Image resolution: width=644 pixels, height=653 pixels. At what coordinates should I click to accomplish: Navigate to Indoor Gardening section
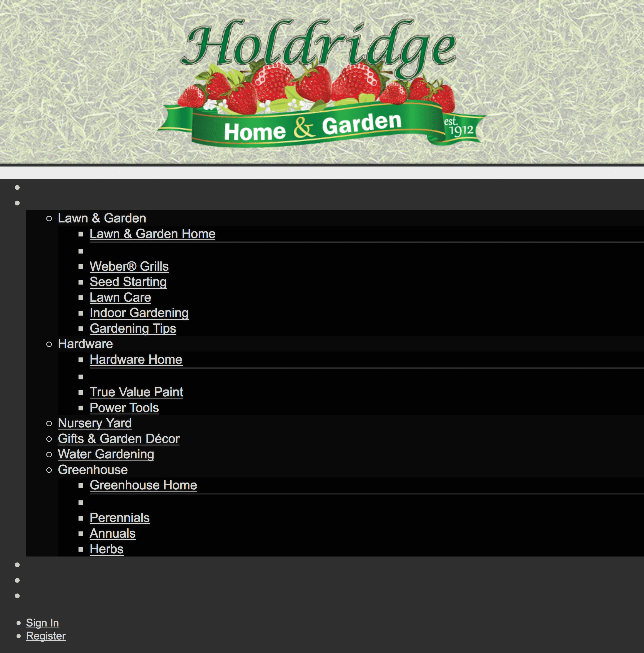coord(139,313)
